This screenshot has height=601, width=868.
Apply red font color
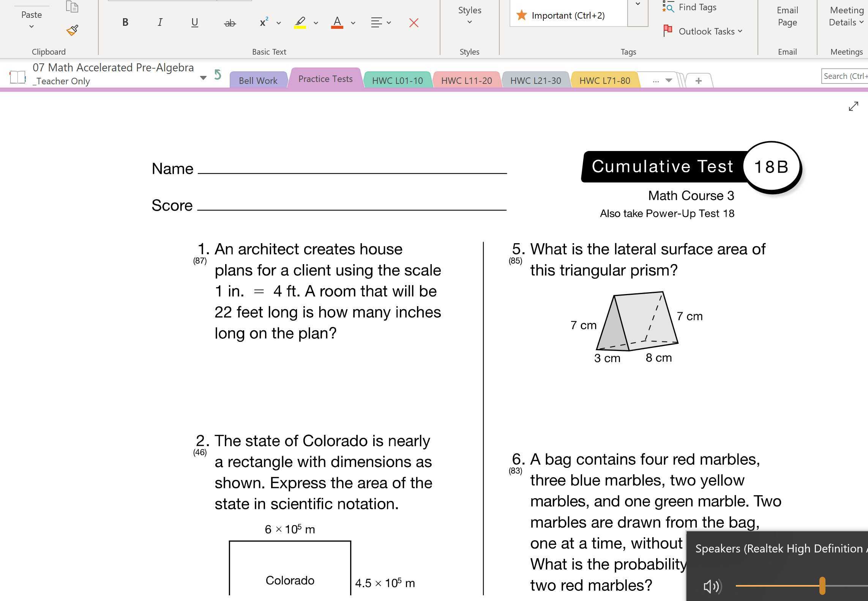point(337,22)
